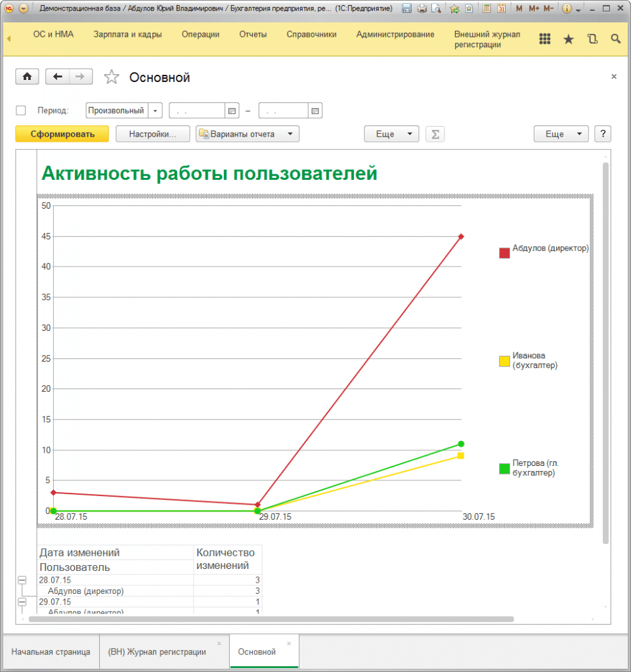Click the red Абдулов (директор) legend swatch

pyautogui.click(x=504, y=253)
